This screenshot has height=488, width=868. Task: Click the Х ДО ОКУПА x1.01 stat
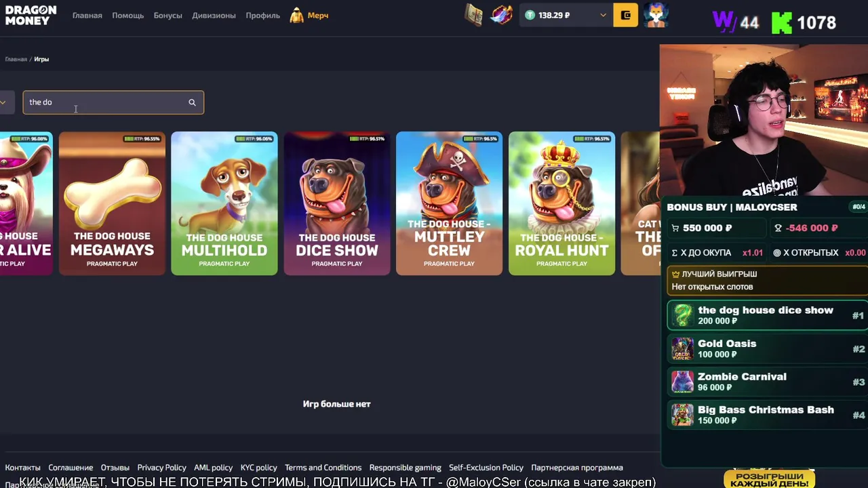coord(717,253)
